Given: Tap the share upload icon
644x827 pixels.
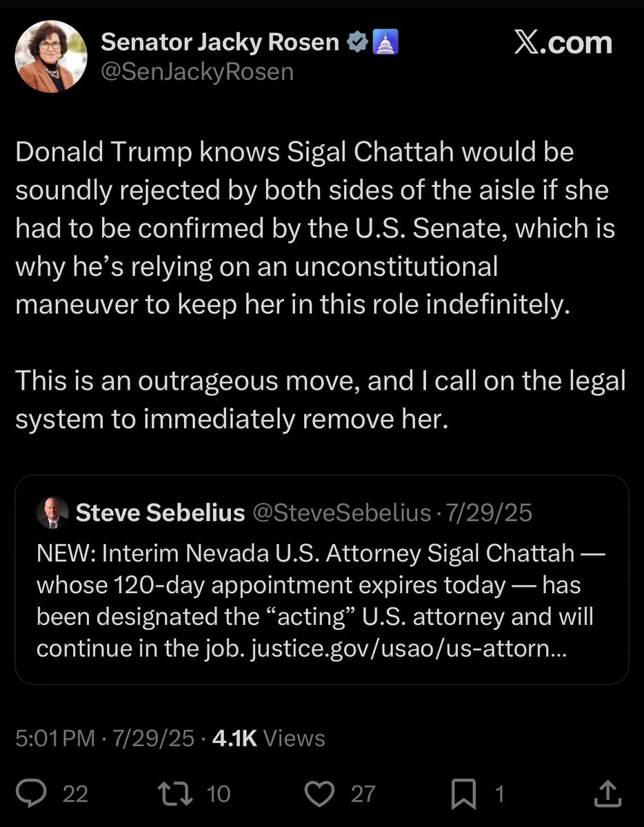Looking at the screenshot, I should pos(607,793).
